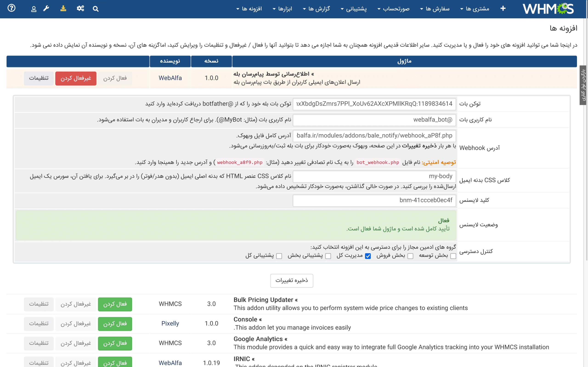Expand the مشتری ها dropdown menu
The height and width of the screenshot is (367, 588).
click(x=475, y=9)
